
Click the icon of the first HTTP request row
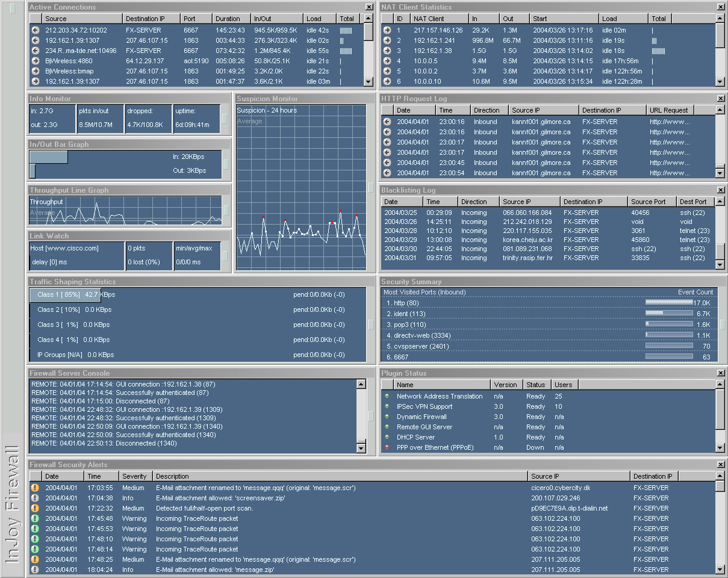[x=387, y=122]
